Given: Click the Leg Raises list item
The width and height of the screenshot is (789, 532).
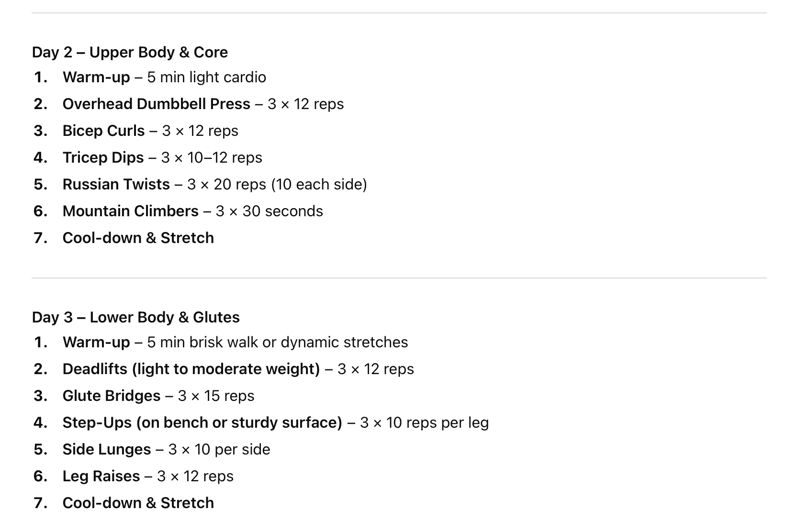Looking at the screenshot, I should (148, 476).
